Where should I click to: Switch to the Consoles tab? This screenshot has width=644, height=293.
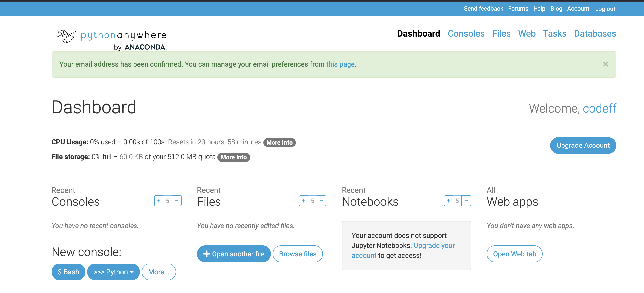coord(466,33)
